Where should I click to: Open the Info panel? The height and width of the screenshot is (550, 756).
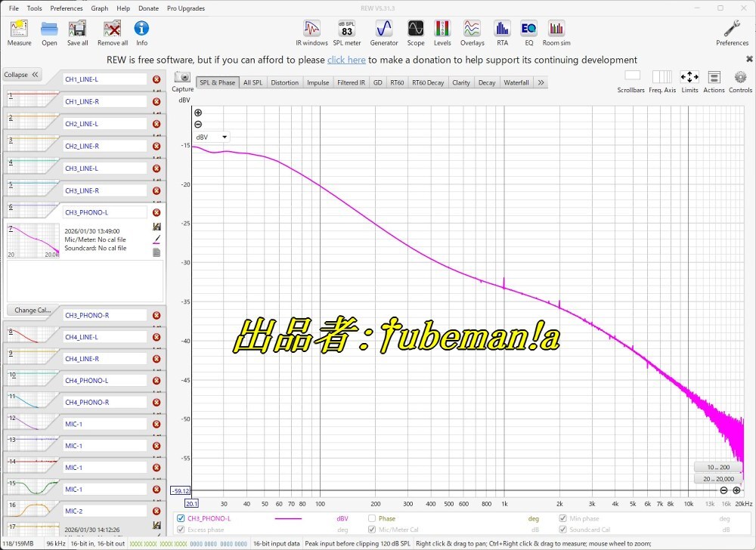coord(141,32)
